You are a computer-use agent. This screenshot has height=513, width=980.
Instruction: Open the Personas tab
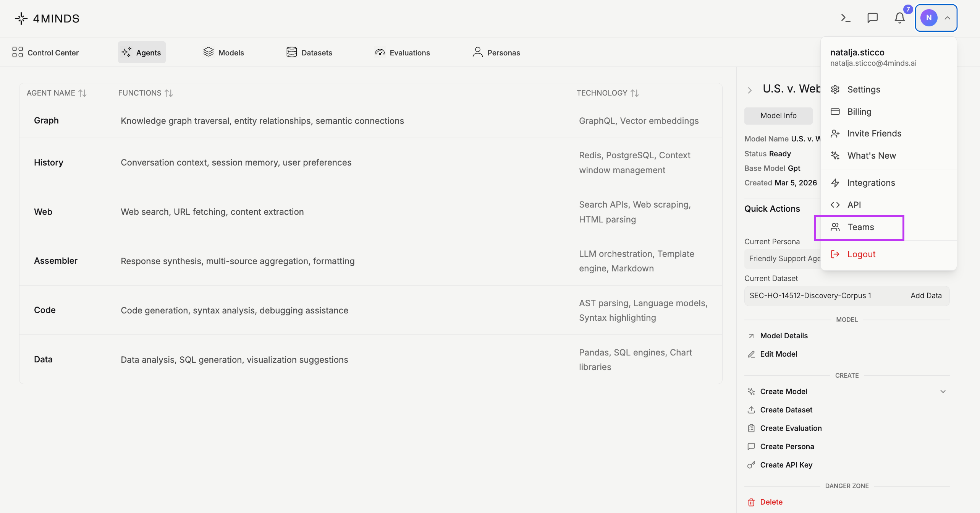click(496, 52)
